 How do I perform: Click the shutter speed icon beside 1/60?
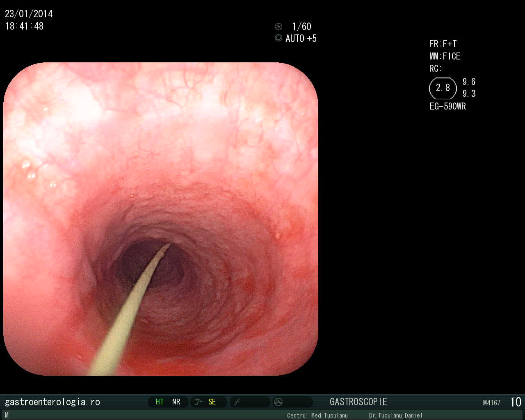coord(278,27)
